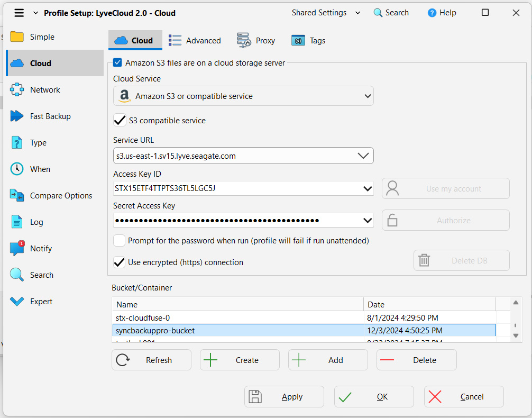Select the syncbackuppro-bucket row
Viewport: 532px width, 418px height.
click(304, 330)
